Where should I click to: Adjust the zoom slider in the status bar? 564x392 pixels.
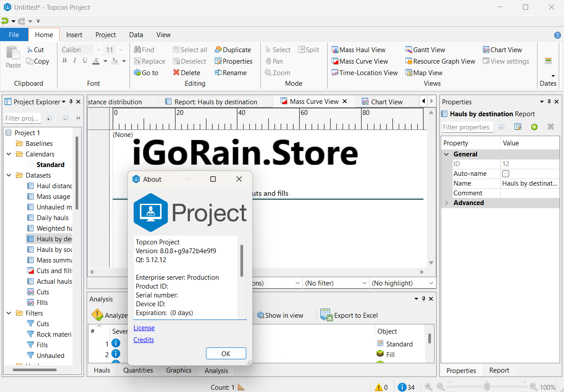coord(486,386)
